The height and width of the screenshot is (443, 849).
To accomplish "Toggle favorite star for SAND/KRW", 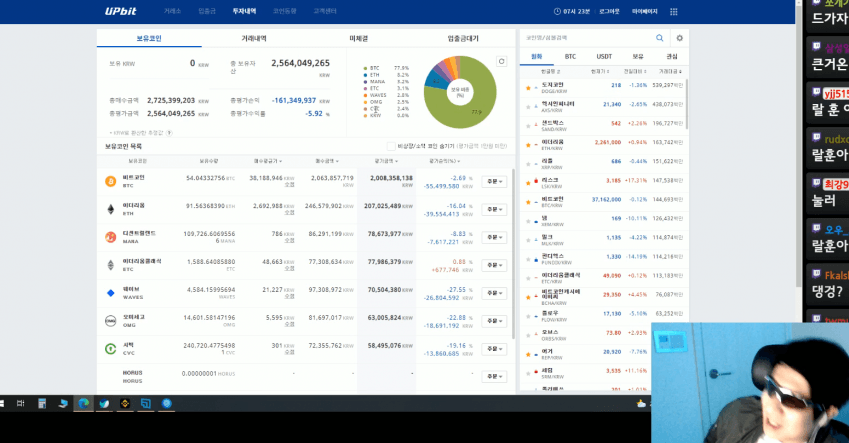I will coord(528,126).
